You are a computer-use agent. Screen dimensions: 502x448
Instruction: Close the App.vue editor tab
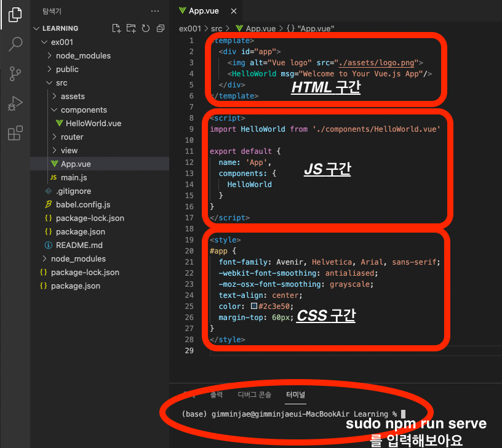pyautogui.click(x=234, y=11)
